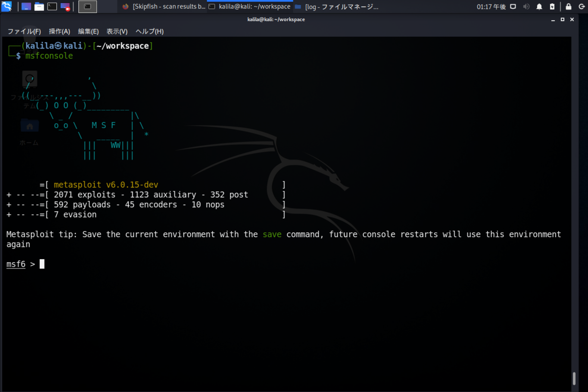588x392 pixels.
Task: Switch to the log file manager taskbar item
Action: pyautogui.click(x=337, y=7)
